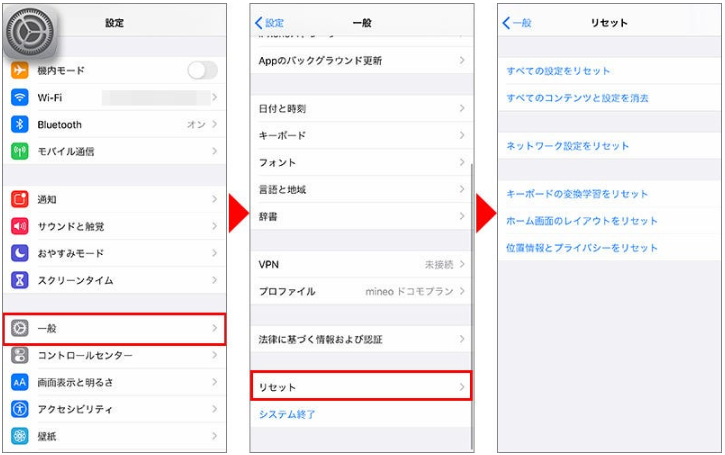
Task: Open the リセット menu row
Action: pyautogui.click(x=361, y=386)
